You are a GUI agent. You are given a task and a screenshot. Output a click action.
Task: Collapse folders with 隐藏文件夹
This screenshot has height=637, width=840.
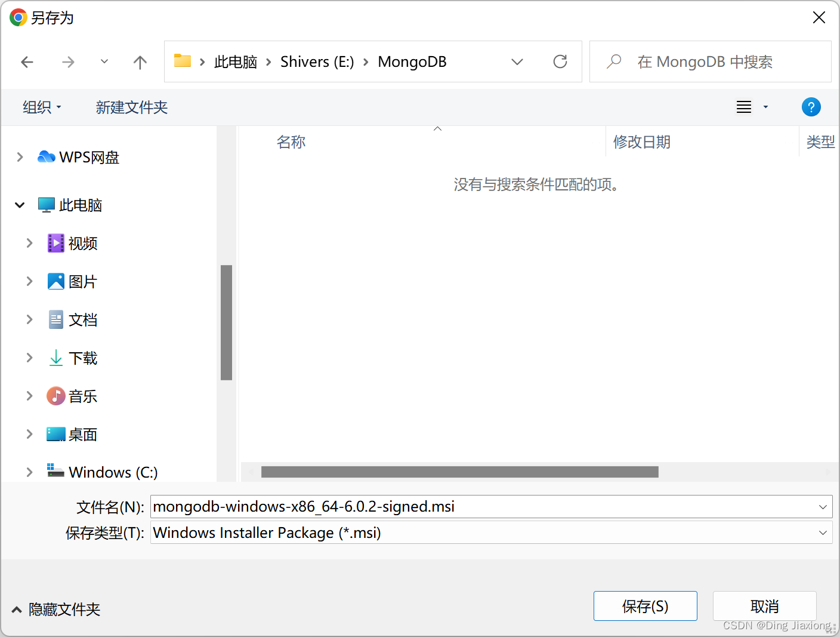[x=56, y=610]
